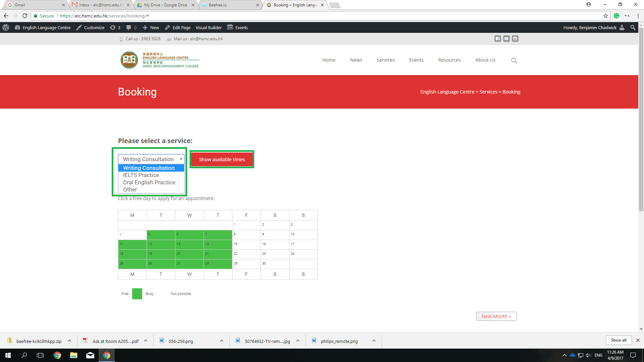Click the search icon in site navigation
The image size is (644, 362).
[515, 60]
